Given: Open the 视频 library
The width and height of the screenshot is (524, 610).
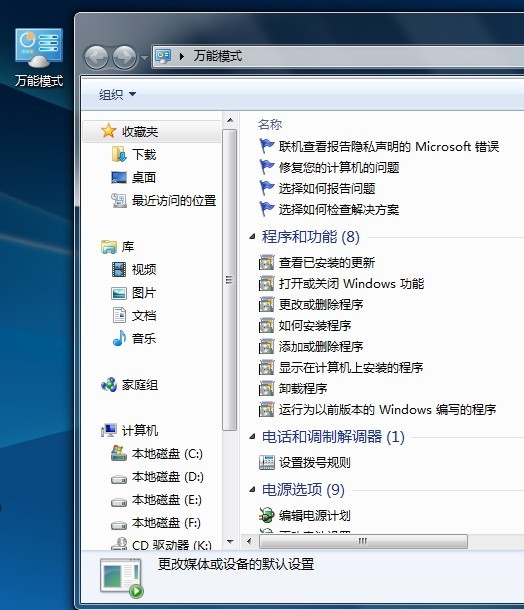Looking at the screenshot, I should tap(144, 269).
